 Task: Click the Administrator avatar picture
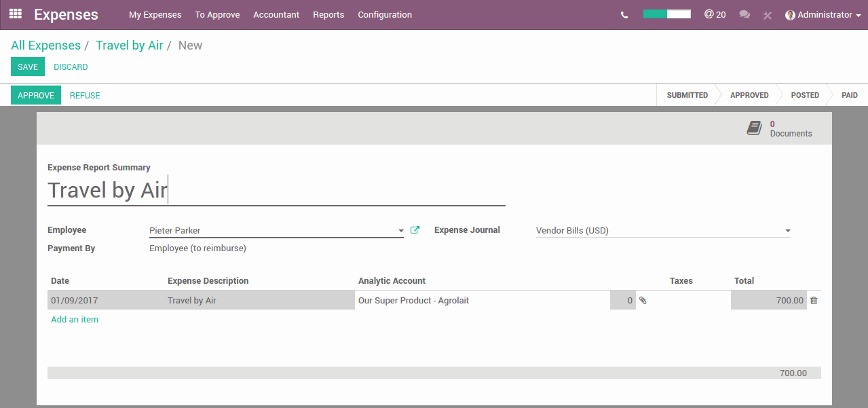point(790,15)
